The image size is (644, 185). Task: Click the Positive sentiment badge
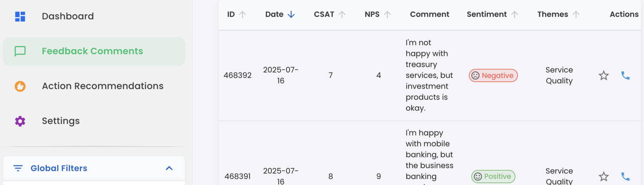point(493,176)
